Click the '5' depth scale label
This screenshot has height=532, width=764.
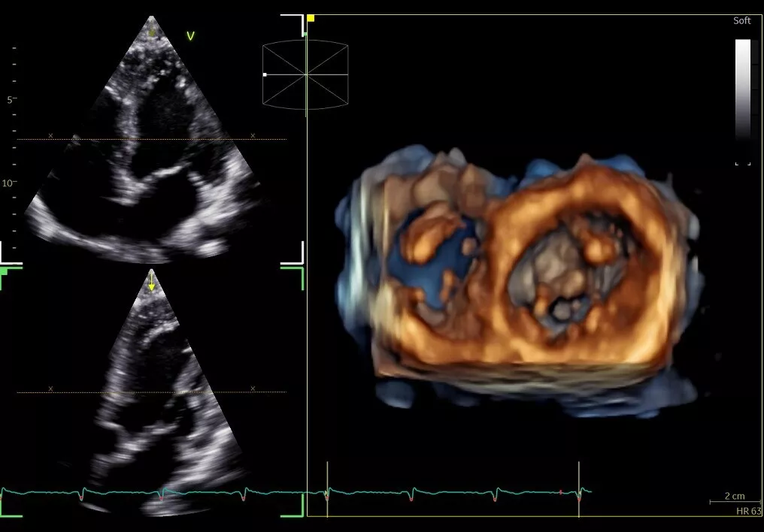(10, 100)
